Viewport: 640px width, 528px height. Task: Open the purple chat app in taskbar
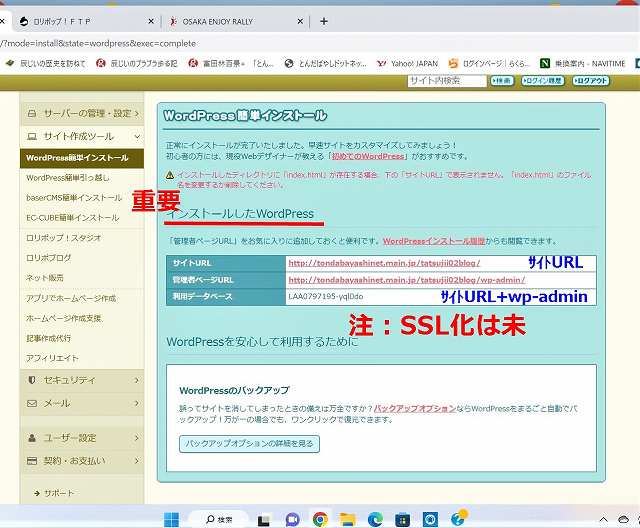(293, 519)
